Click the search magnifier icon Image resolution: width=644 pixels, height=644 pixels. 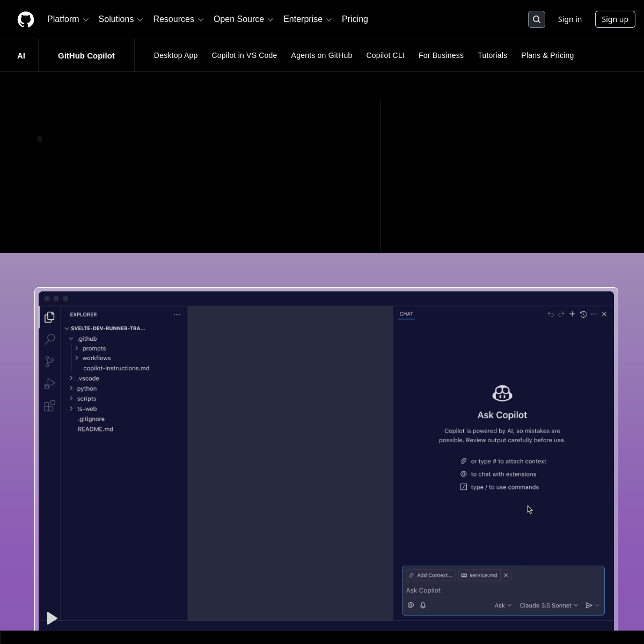click(x=537, y=19)
